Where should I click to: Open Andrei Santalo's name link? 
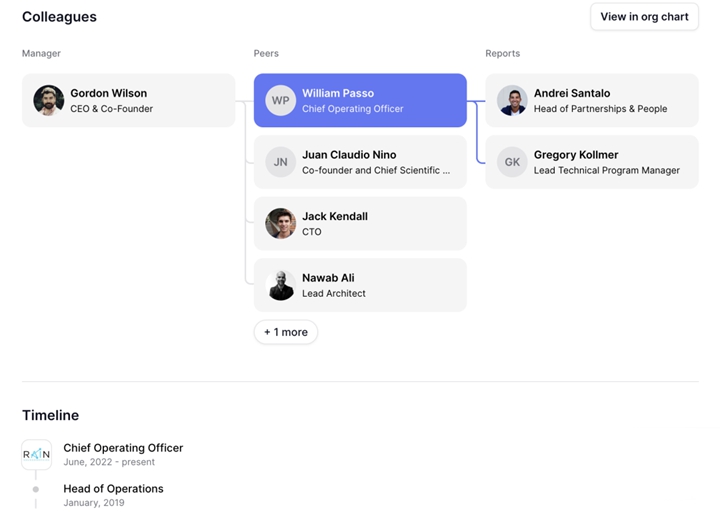[x=572, y=93]
